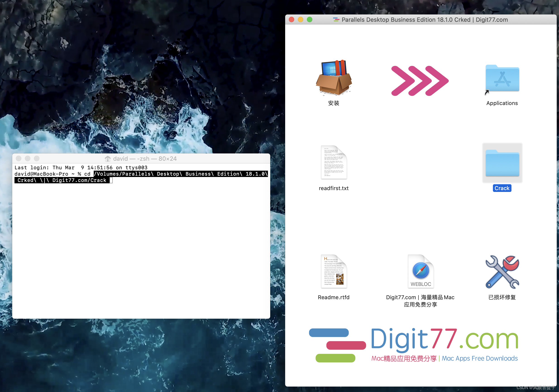
Task: Close the Terminal window
Action: [x=19, y=158]
